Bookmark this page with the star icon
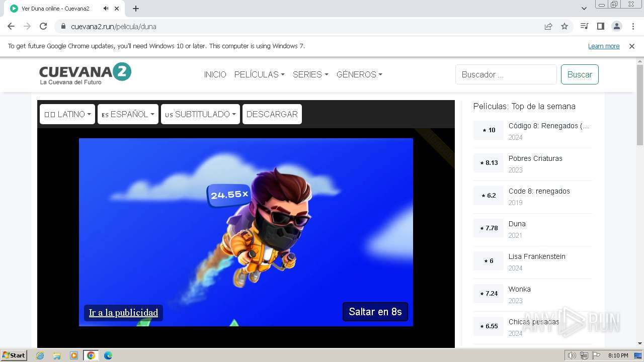This screenshot has width=644, height=362. point(565,26)
